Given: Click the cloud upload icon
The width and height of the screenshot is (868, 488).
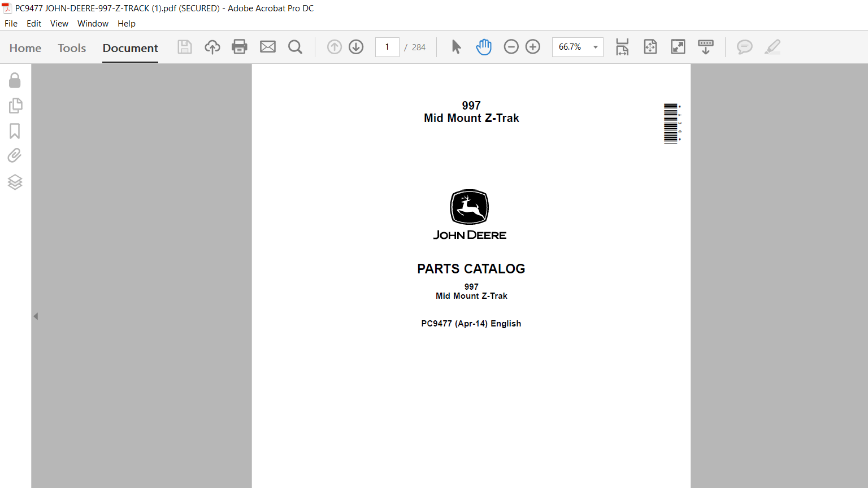Looking at the screenshot, I should [x=212, y=47].
